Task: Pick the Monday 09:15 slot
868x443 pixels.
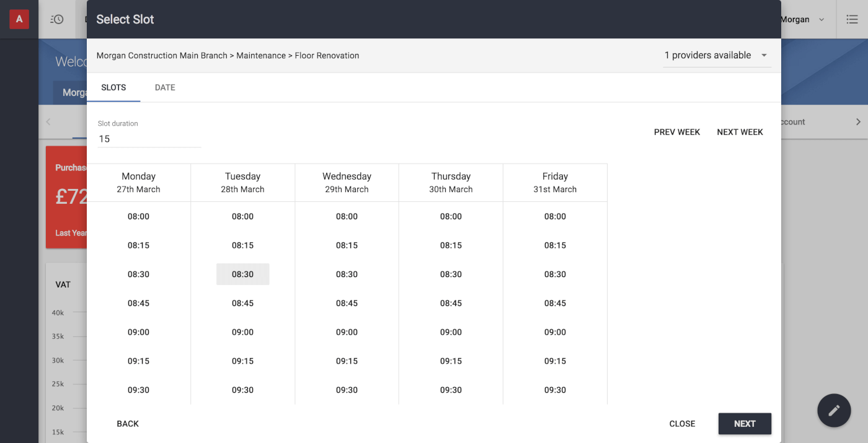Action: point(139,361)
